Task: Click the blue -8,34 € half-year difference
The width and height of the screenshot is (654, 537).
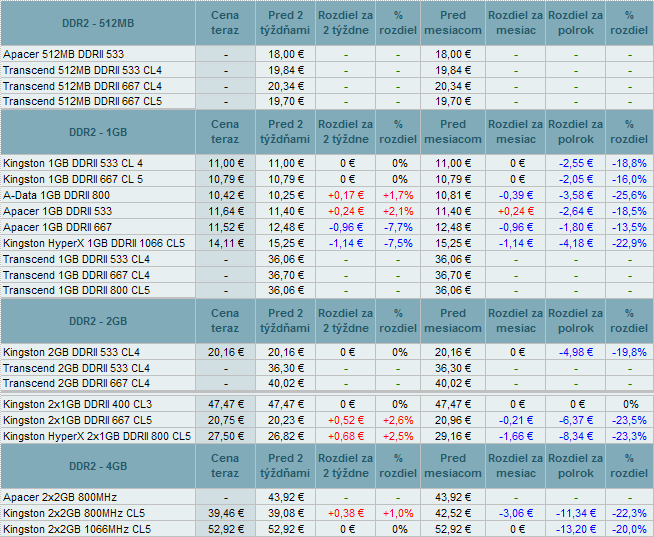Action: tap(576, 436)
